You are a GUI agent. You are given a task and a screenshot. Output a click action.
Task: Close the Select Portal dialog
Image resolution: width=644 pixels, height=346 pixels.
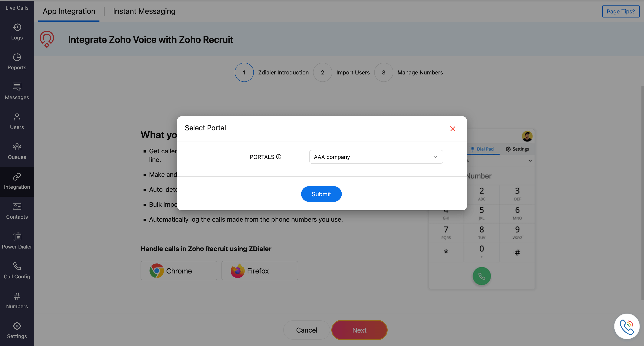[453, 129]
